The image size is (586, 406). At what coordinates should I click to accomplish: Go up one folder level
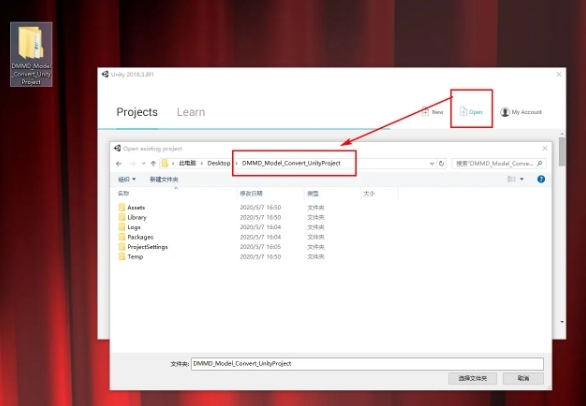pyautogui.click(x=153, y=163)
